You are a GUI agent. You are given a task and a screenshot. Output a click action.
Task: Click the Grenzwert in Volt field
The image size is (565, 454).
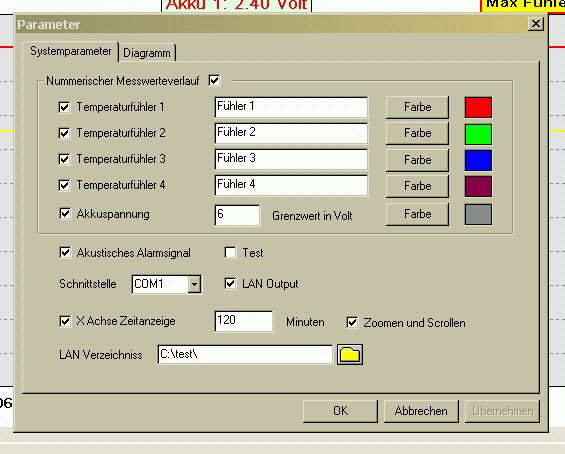click(237, 215)
